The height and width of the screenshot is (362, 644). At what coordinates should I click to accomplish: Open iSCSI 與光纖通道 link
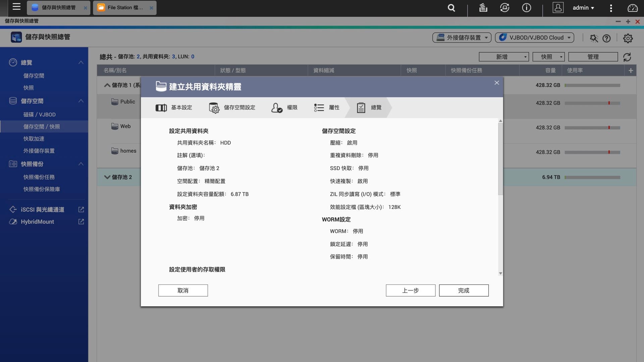(42, 209)
